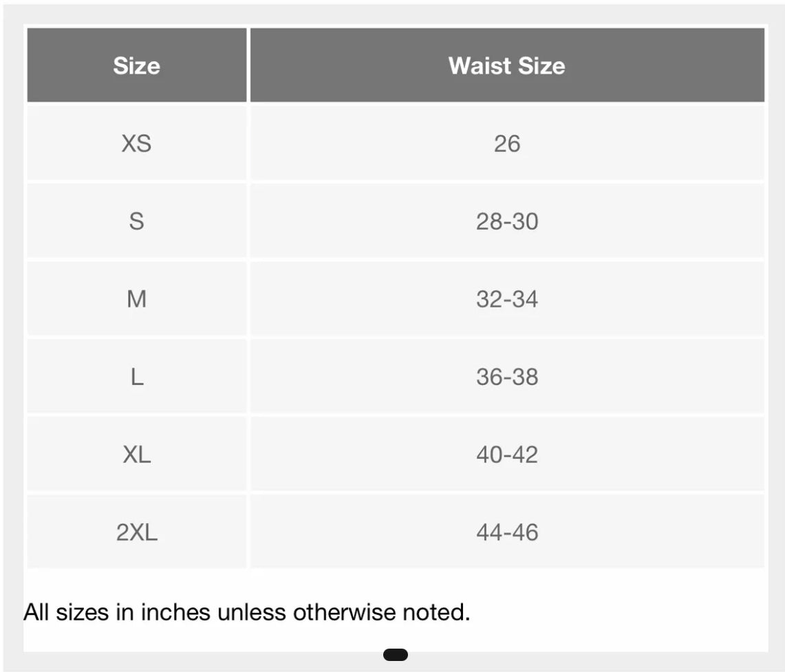Select the 32-34 waist size cell

pyautogui.click(x=506, y=299)
